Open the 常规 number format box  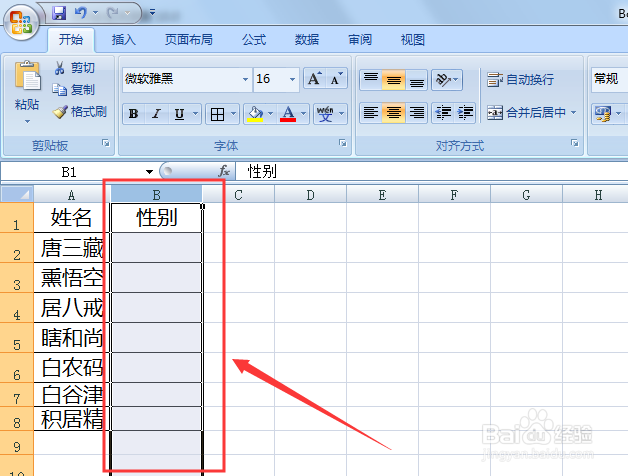click(610, 79)
